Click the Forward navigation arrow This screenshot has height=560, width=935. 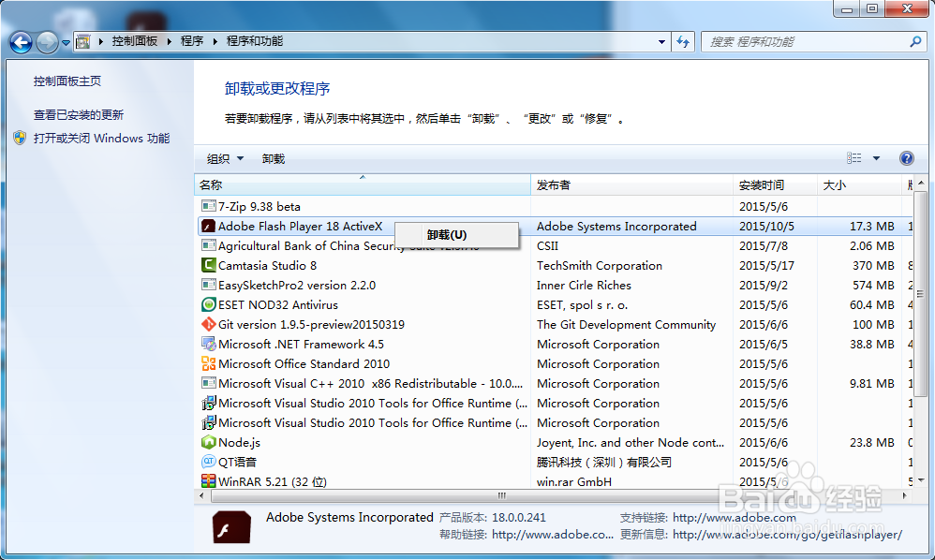[47, 42]
